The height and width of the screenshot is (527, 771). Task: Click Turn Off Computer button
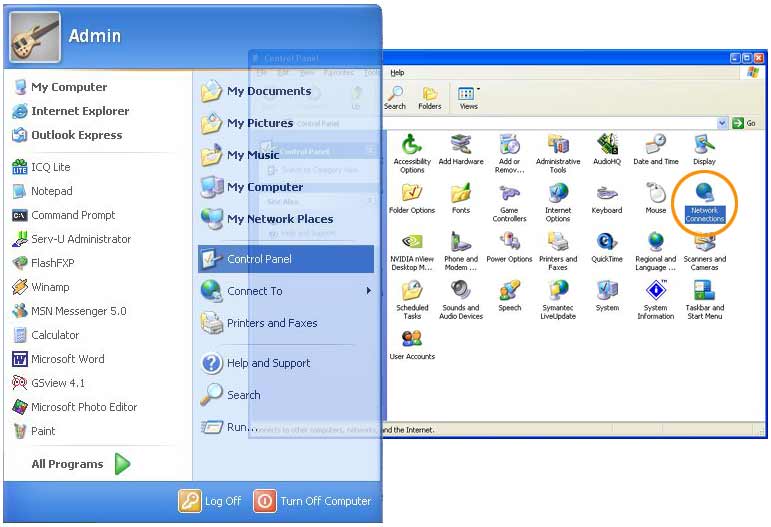point(313,501)
